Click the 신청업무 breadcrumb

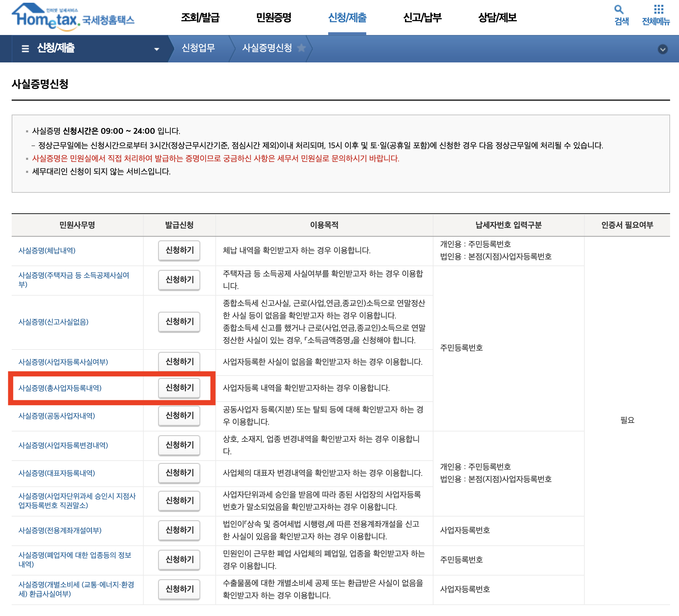(198, 48)
